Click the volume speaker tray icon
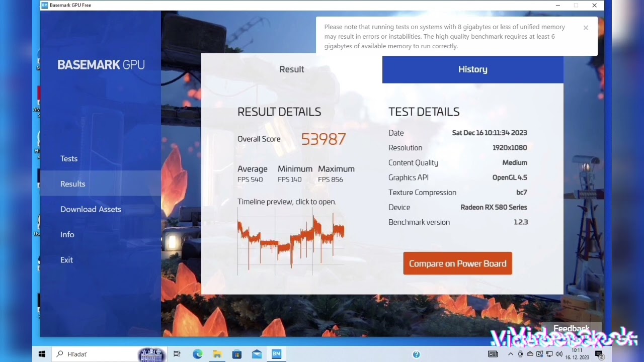Viewport: 644px width, 362px height. click(x=559, y=354)
